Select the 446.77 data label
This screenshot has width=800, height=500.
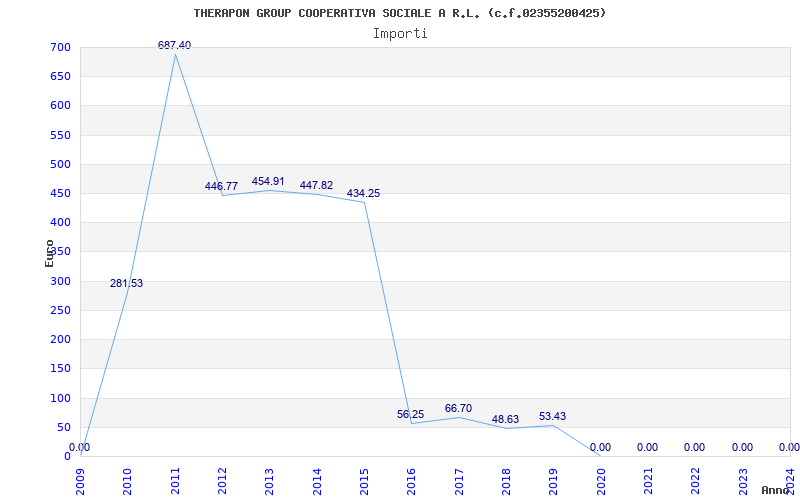pos(221,186)
